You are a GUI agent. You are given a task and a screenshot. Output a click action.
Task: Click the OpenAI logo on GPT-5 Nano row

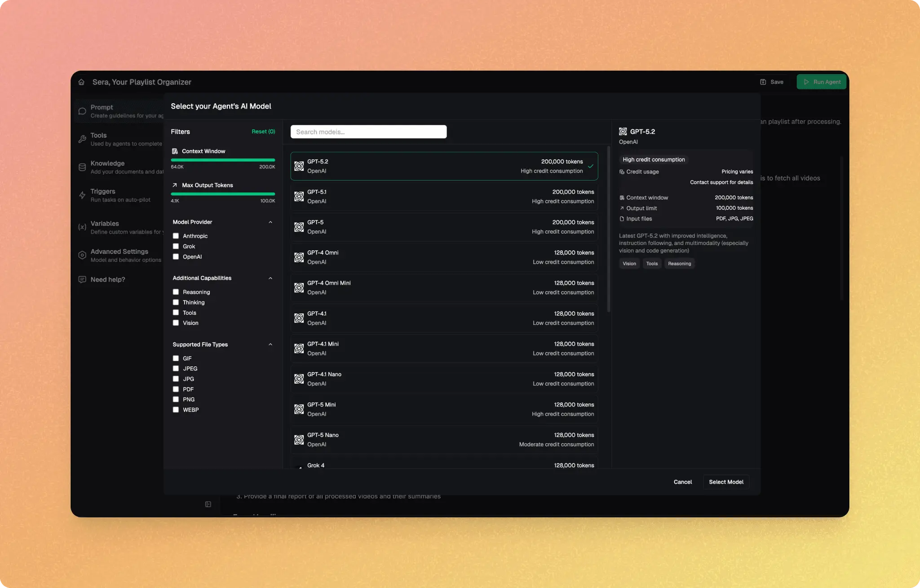tap(299, 440)
